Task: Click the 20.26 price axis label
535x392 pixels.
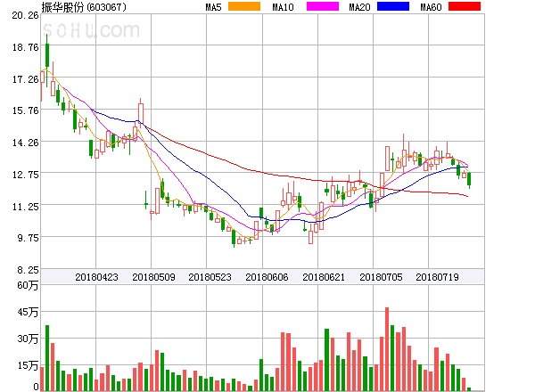Action: tap(25, 15)
